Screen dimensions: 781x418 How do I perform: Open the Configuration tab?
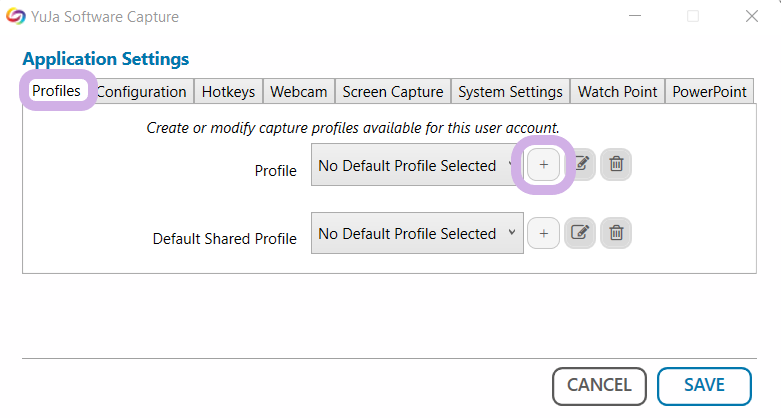(141, 91)
